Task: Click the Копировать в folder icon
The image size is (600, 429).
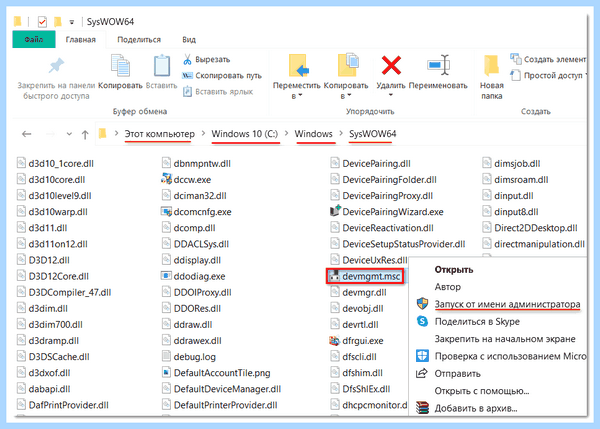Action: pos(347,65)
